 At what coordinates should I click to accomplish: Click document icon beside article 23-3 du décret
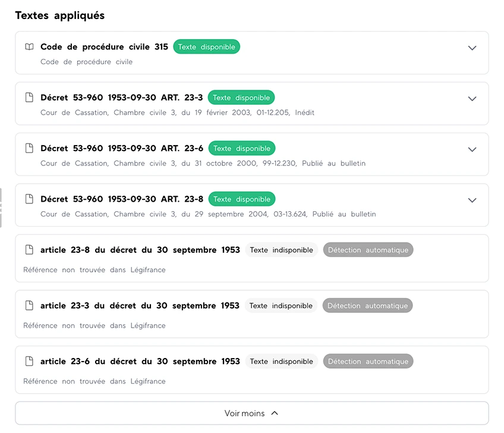click(x=29, y=306)
